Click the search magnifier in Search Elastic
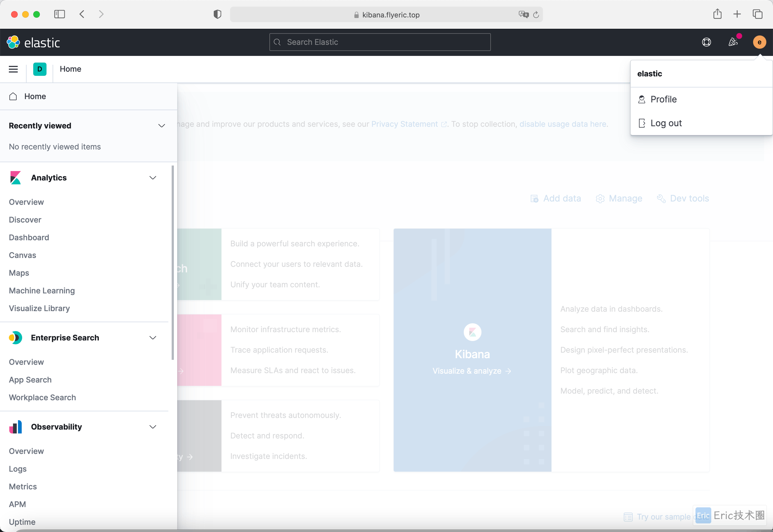The height and width of the screenshot is (532, 773). pos(277,42)
